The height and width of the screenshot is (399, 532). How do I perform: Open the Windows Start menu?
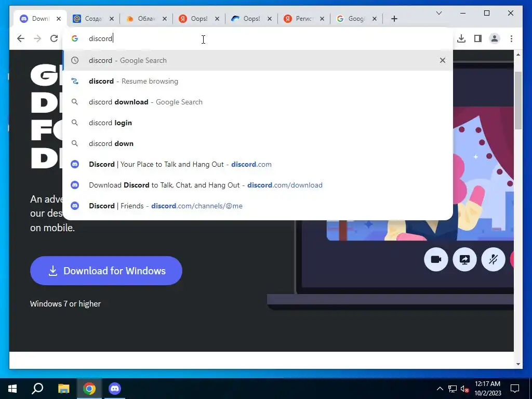(12, 389)
